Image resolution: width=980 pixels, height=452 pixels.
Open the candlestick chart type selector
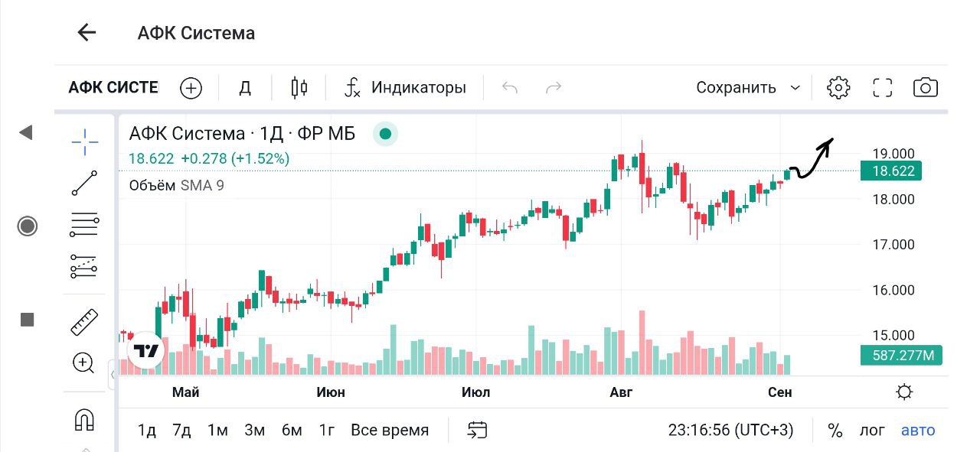tap(299, 88)
